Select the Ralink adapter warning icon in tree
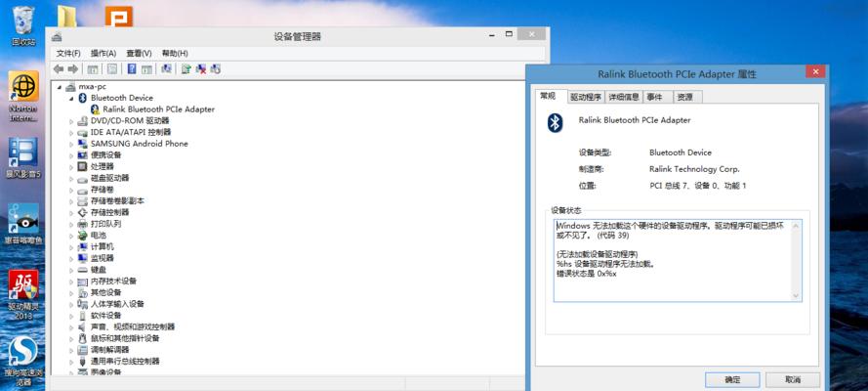Viewport: 868px width, 391px height. click(95, 109)
